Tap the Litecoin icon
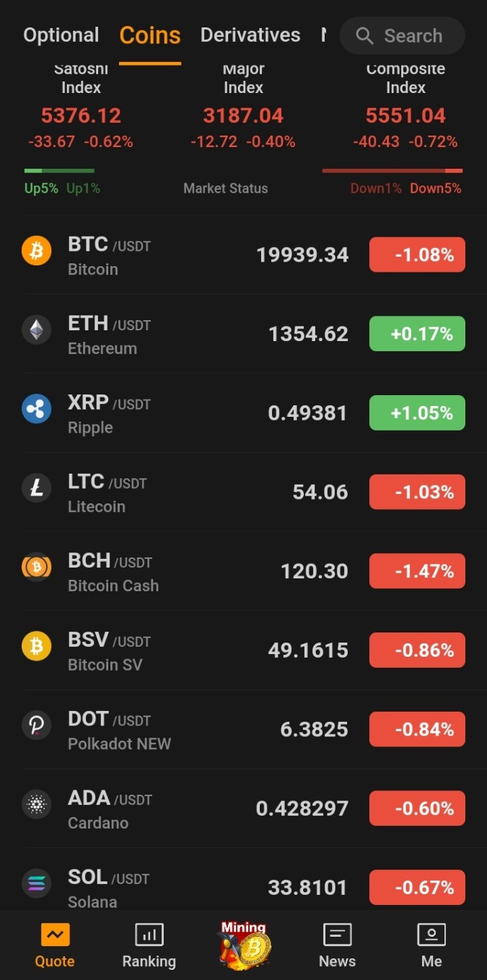487x980 pixels. pyautogui.click(x=36, y=488)
